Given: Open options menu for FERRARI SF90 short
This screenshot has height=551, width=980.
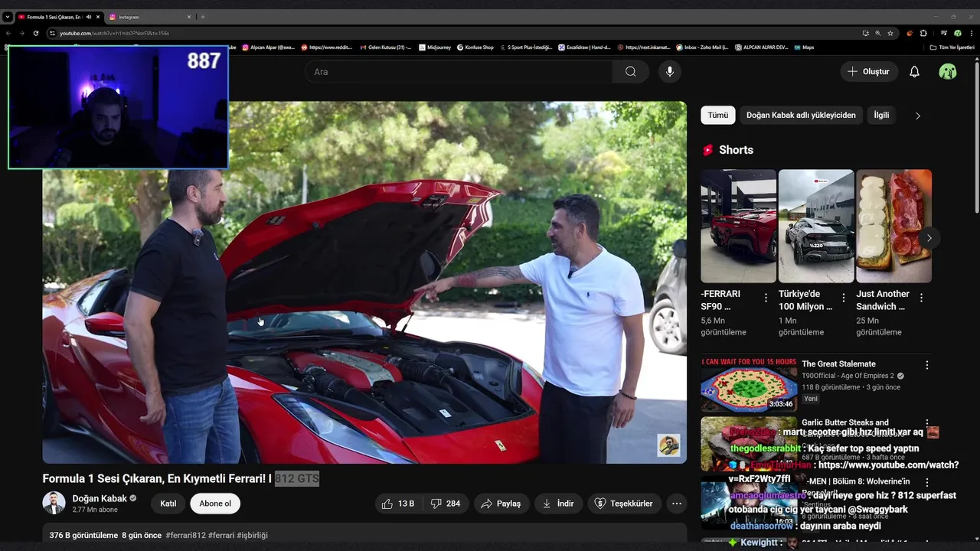Looking at the screenshot, I should coord(766,298).
